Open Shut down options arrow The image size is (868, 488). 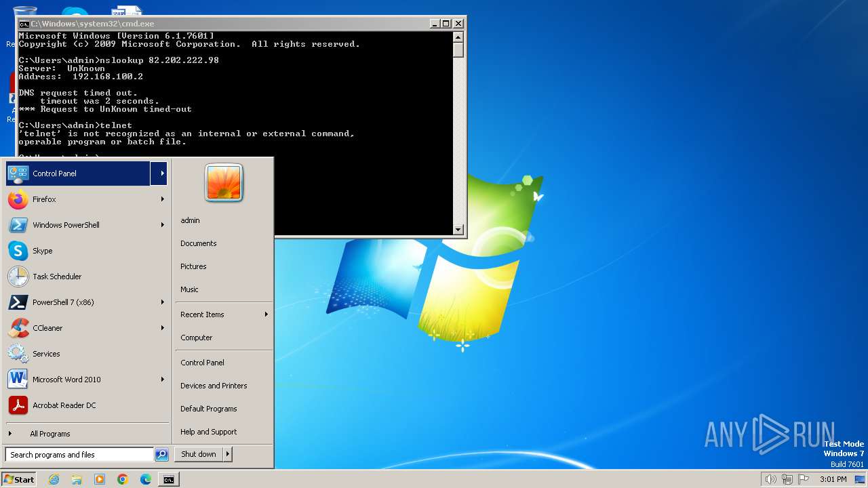(x=228, y=454)
